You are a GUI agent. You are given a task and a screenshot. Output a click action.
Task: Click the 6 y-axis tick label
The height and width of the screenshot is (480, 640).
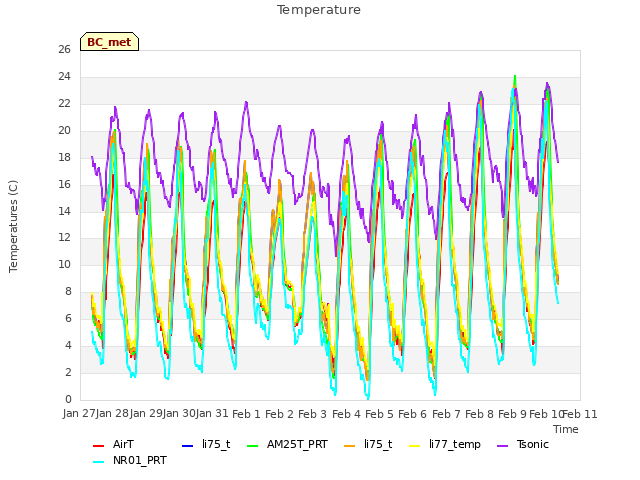coord(68,318)
